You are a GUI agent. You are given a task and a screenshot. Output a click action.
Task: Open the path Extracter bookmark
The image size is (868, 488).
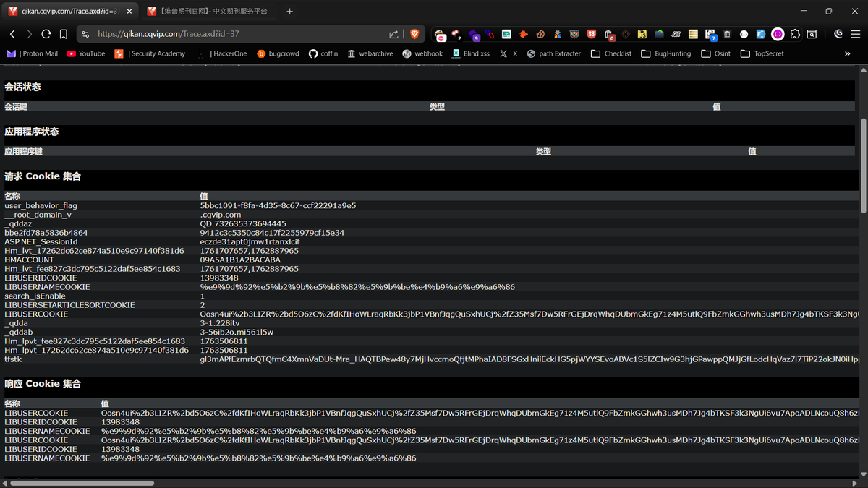pyautogui.click(x=554, y=53)
